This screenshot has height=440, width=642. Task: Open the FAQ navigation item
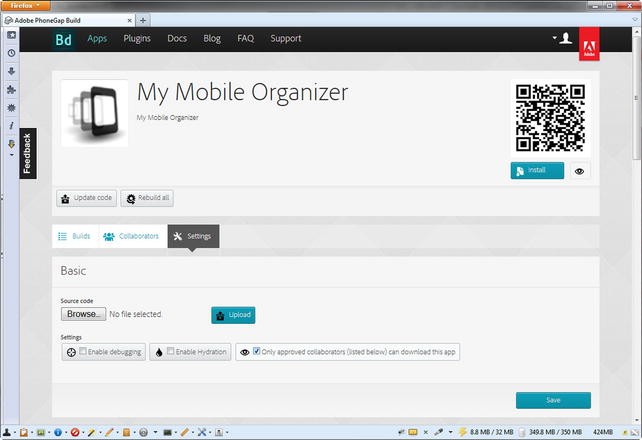point(245,38)
